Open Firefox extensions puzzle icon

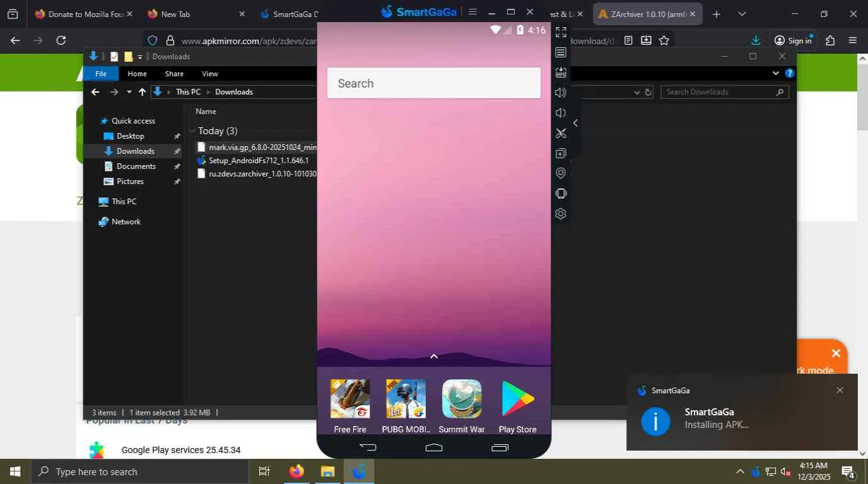click(x=830, y=40)
